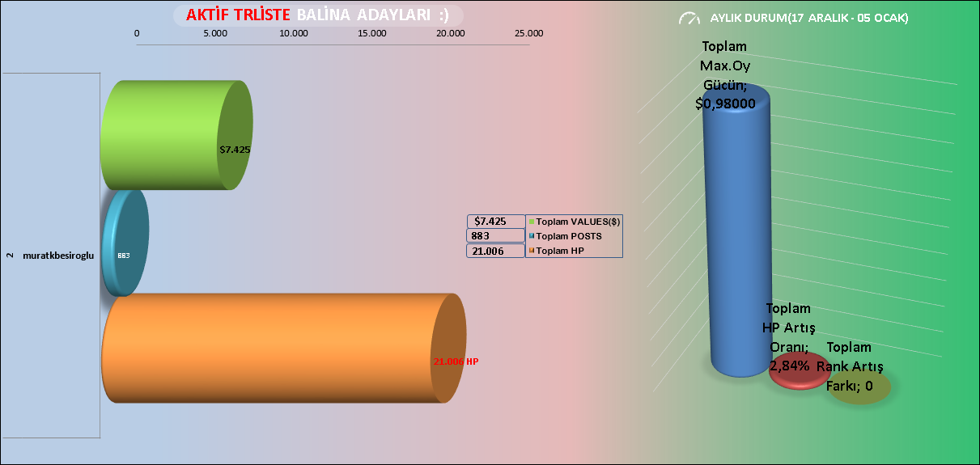Click the 20.000 axis tick label
Viewport: 980px width, 465px height.
click(450, 33)
